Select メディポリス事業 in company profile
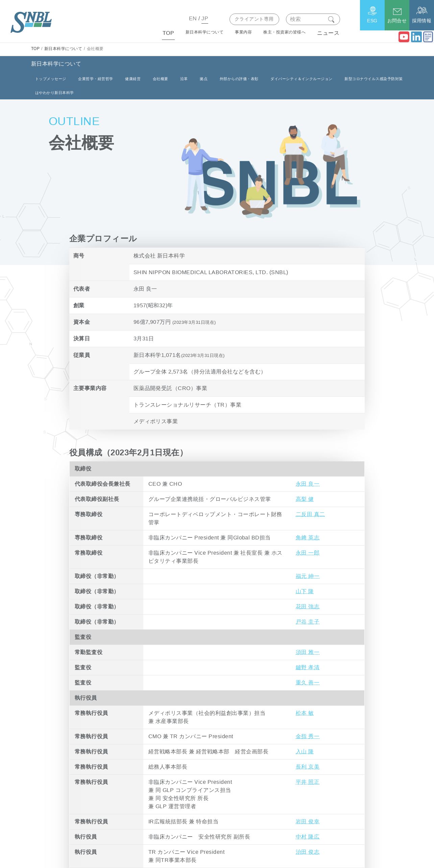 click(x=155, y=421)
